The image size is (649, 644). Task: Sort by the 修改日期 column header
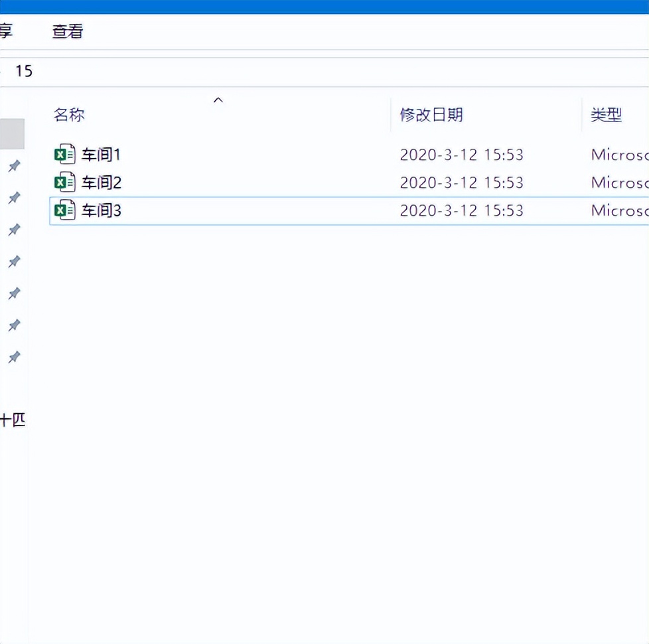(x=431, y=115)
